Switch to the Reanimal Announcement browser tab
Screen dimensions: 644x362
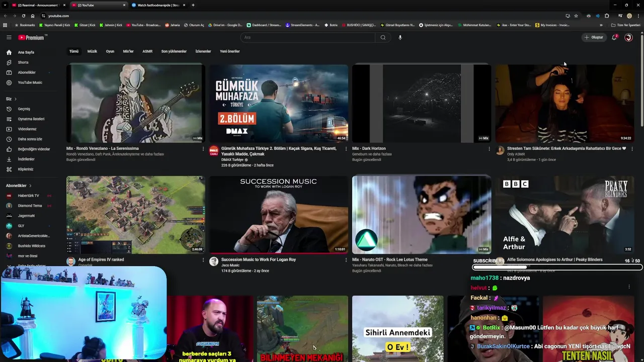click(x=38, y=5)
